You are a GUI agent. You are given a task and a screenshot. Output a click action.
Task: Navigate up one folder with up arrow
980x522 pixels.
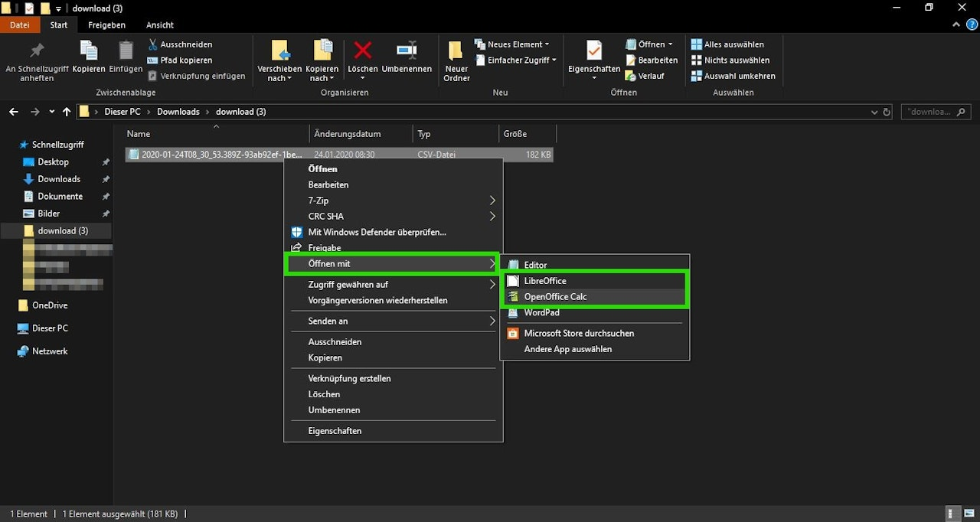pyautogui.click(x=67, y=112)
